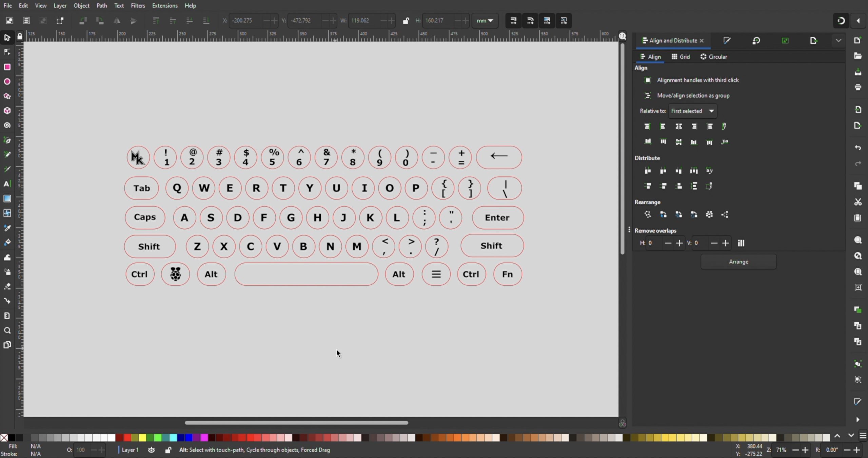Switch to the Circular tab
868x458 pixels.
point(713,57)
